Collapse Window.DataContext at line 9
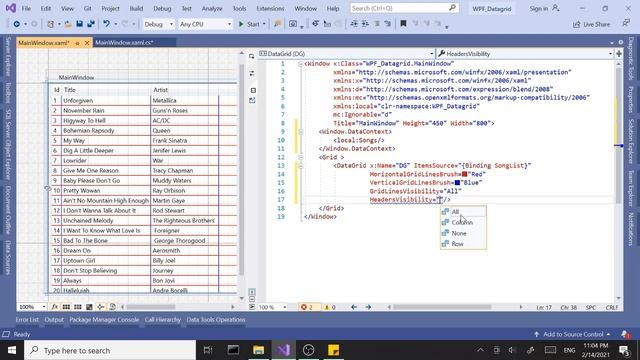640x360 pixels. tap(300, 132)
